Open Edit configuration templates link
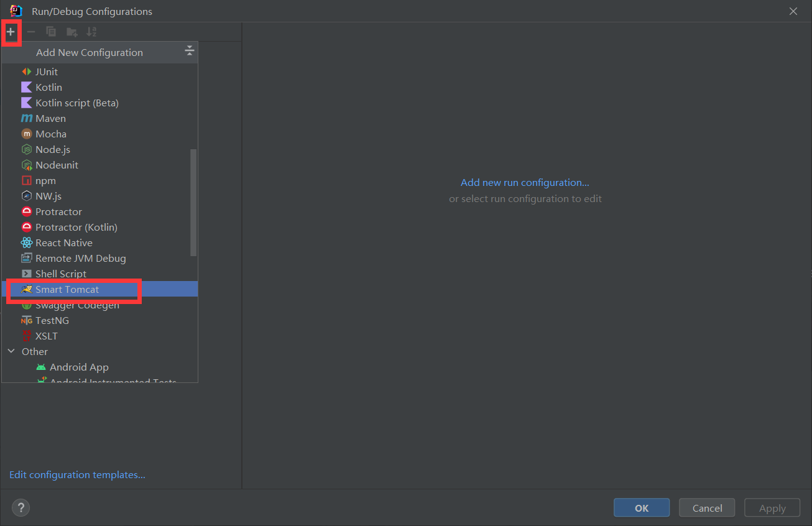Image resolution: width=812 pixels, height=526 pixels. 77,474
